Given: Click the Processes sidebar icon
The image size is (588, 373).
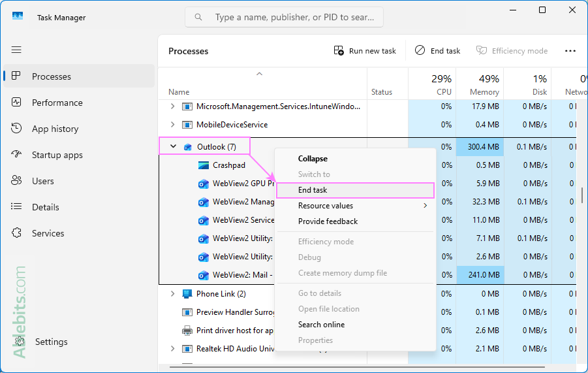Looking at the screenshot, I should point(16,76).
